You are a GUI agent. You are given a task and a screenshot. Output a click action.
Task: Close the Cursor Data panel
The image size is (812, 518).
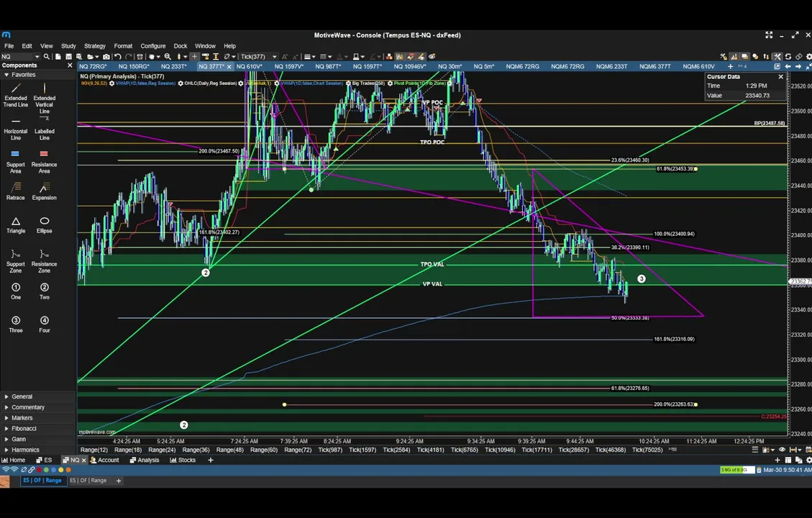point(781,77)
